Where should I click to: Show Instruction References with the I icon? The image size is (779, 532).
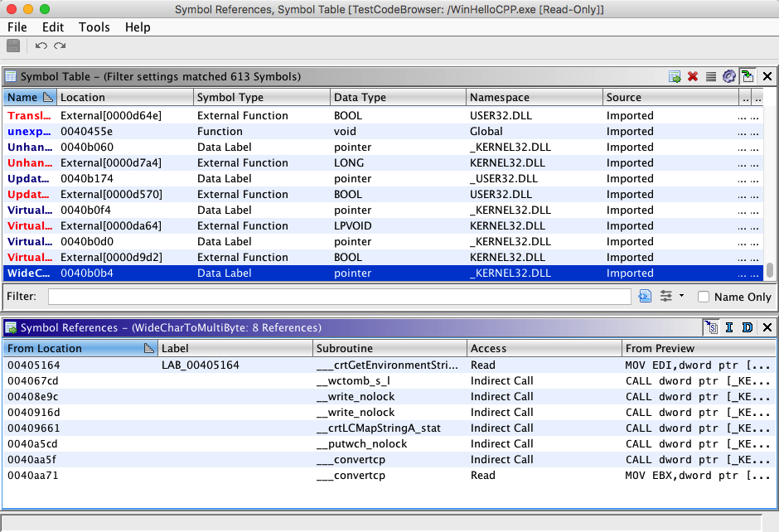tap(729, 327)
